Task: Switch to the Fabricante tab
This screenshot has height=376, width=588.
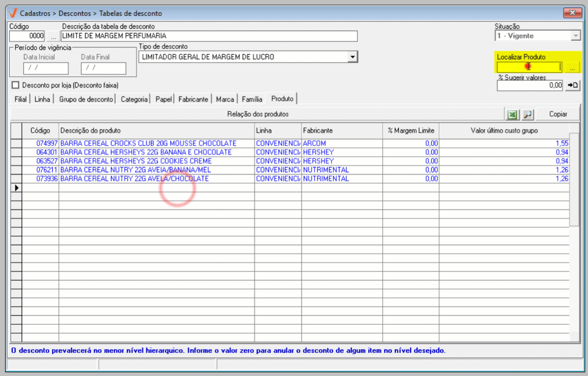Action: pyautogui.click(x=193, y=99)
